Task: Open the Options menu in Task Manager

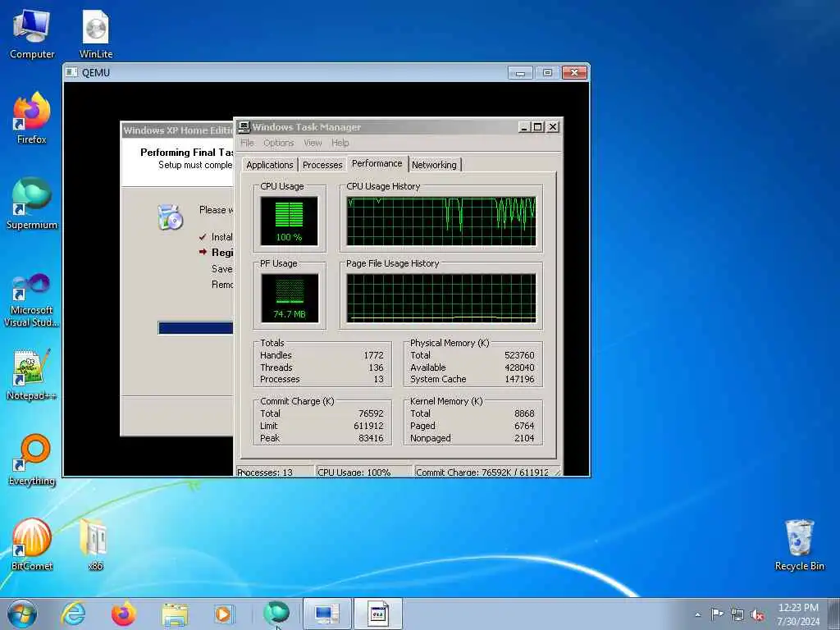Action: [279, 143]
